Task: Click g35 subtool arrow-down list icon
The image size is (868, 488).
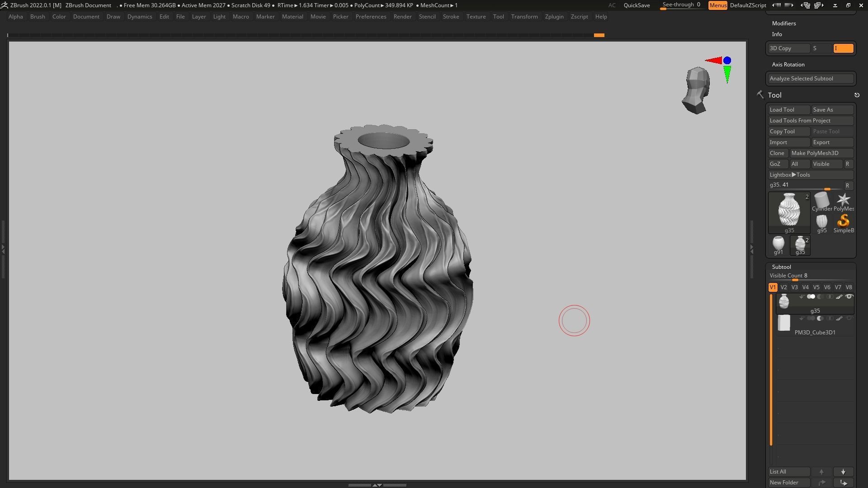Action: pyautogui.click(x=802, y=297)
